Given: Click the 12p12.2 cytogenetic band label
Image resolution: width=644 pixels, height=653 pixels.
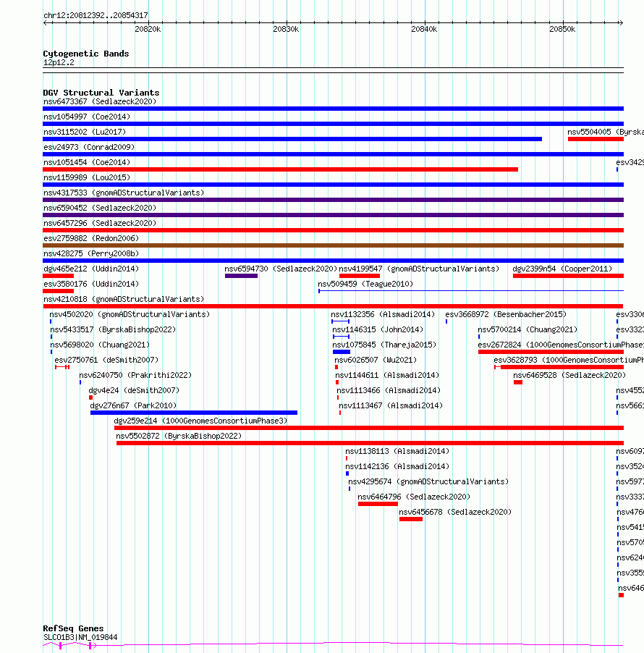Looking at the screenshot, I should 59,63.
